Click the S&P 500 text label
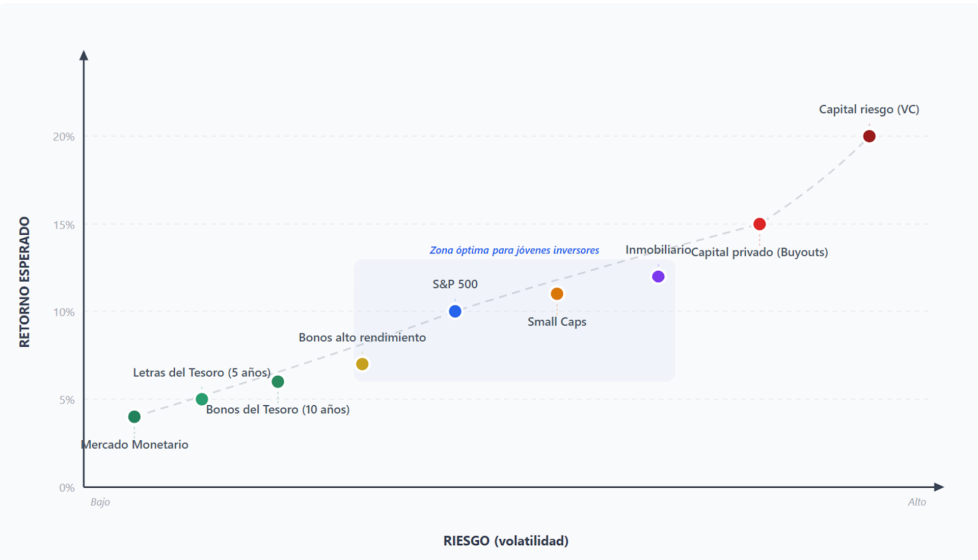This screenshot has width=978, height=560. 455,284
